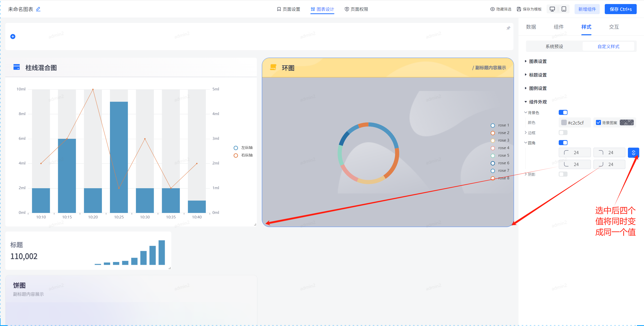Switch to the 数据 tab
644x326 pixels.
[x=531, y=27]
